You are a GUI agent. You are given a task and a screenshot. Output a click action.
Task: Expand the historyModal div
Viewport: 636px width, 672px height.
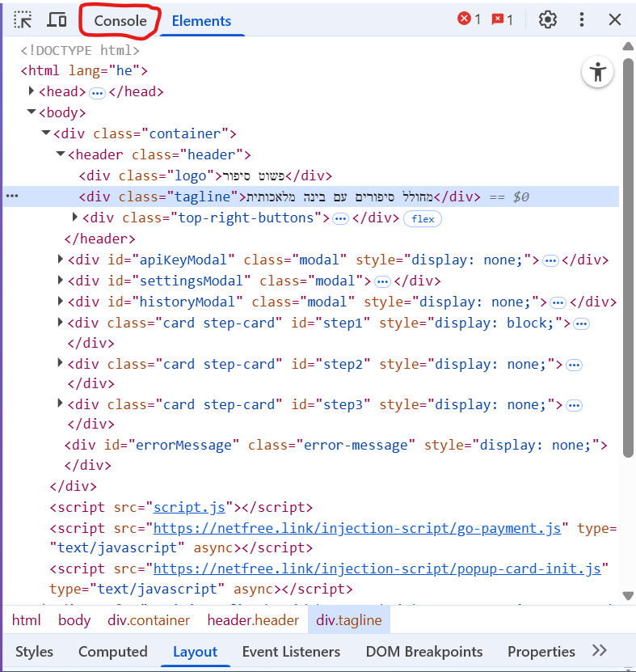(x=61, y=301)
